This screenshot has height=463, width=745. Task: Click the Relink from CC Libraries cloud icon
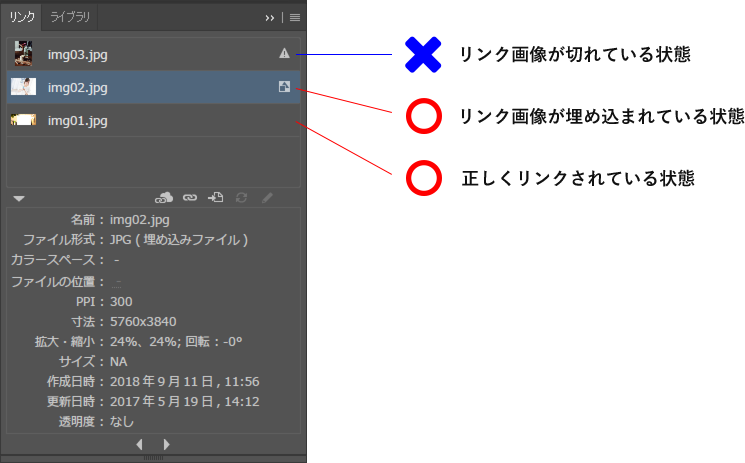pos(165,198)
